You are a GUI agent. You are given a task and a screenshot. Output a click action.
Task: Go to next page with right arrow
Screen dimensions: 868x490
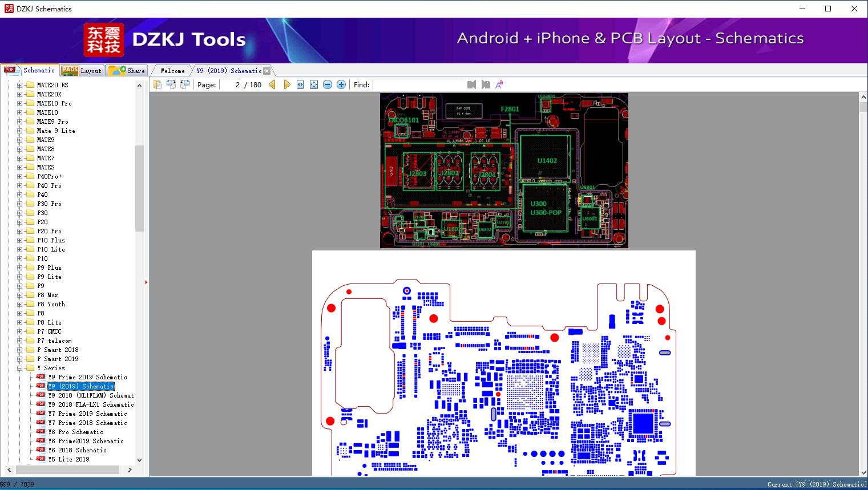click(x=286, y=84)
